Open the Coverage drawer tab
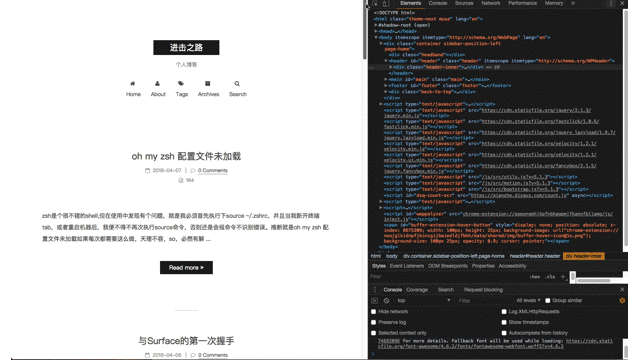Image resolution: width=640 pixels, height=360 pixels. pos(417,290)
